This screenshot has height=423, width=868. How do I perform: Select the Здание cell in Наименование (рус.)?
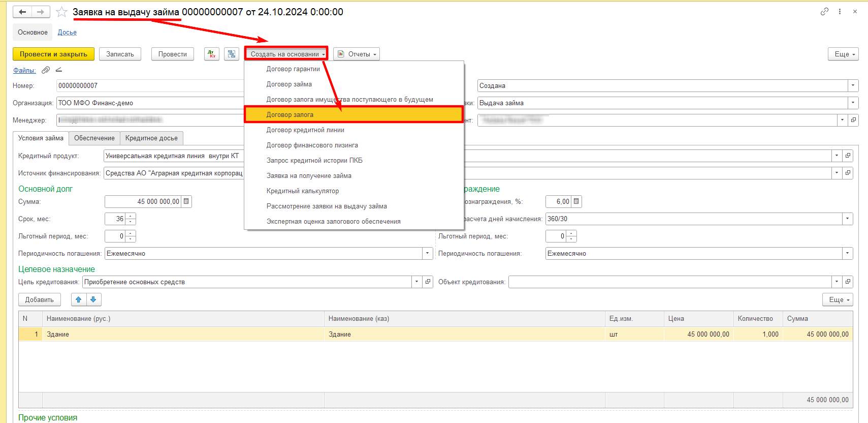click(x=183, y=334)
